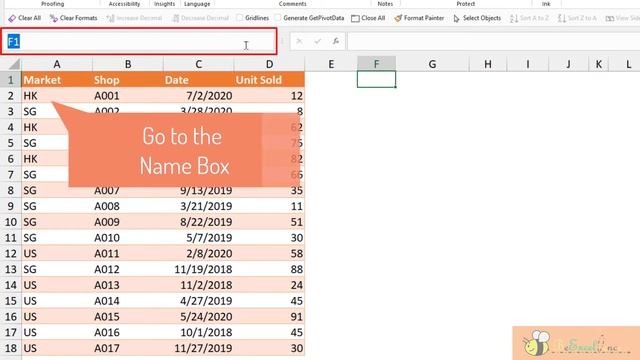Select column G header
The width and height of the screenshot is (640, 360).
click(432, 64)
